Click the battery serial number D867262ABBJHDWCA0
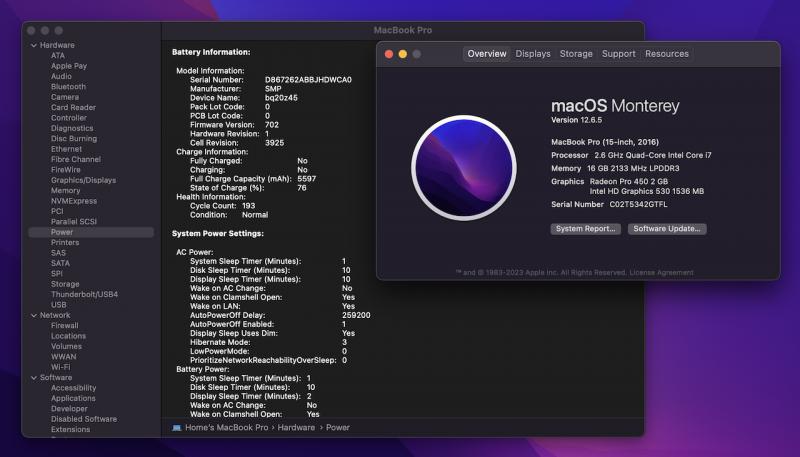This screenshot has height=457, width=800. click(308, 80)
